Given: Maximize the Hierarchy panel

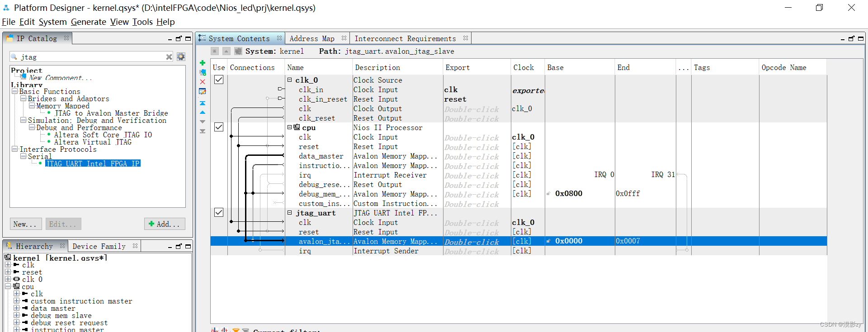Looking at the screenshot, I should point(188,246).
